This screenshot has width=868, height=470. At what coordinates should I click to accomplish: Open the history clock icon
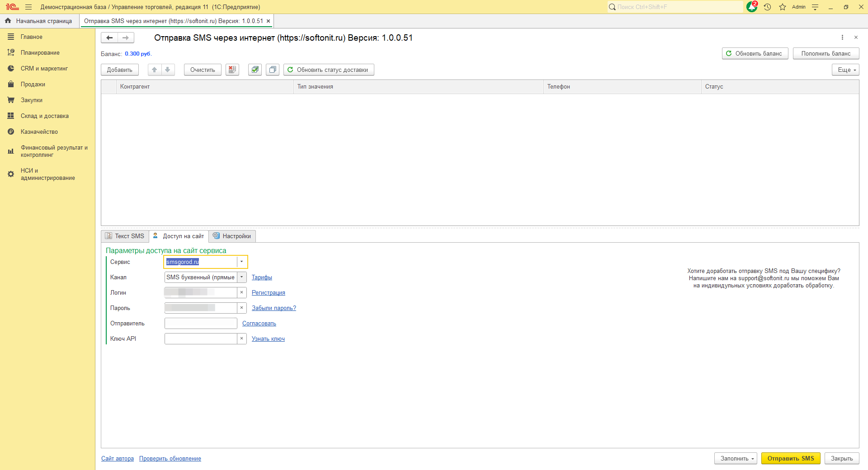[x=767, y=7]
